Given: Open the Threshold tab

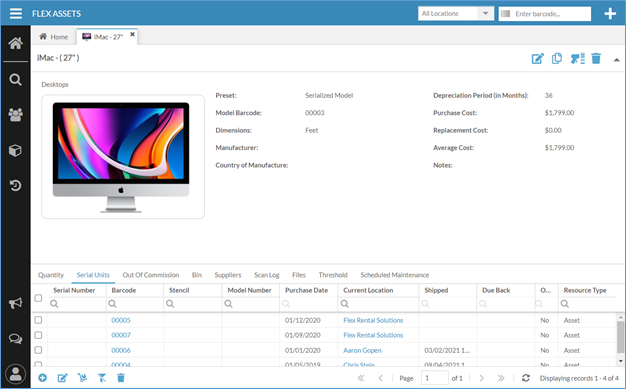Looking at the screenshot, I should point(333,275).
